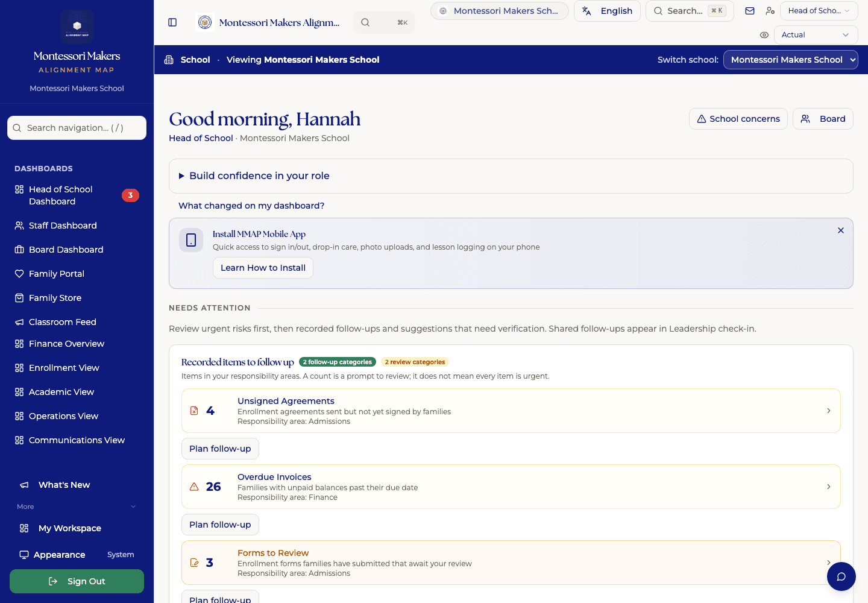Click the Board button
This screenshot has height=603, width=868.
[x=823, y=119]
